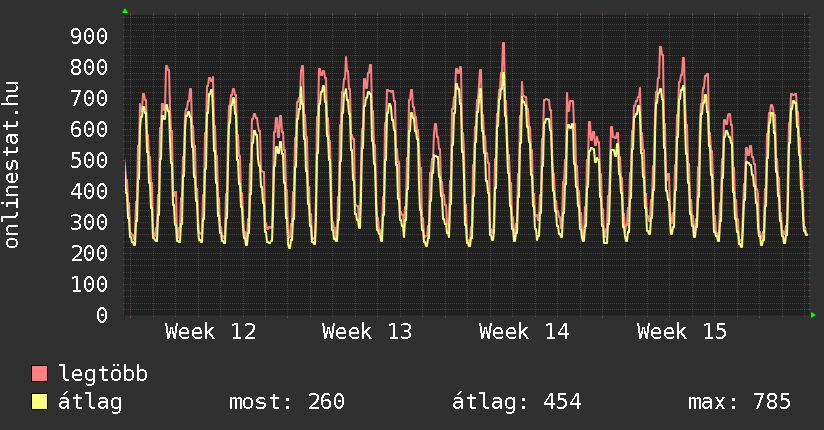The width and height of the screenshot is (824, 430).
Task: Click the 0 y-axis label
Action: coord(102,315)
